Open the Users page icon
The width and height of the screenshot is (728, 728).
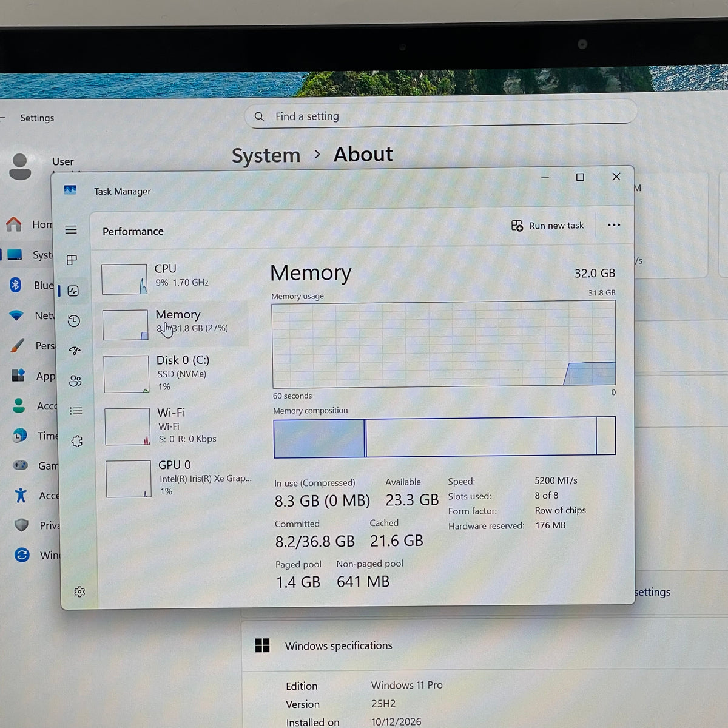point(75,381)
